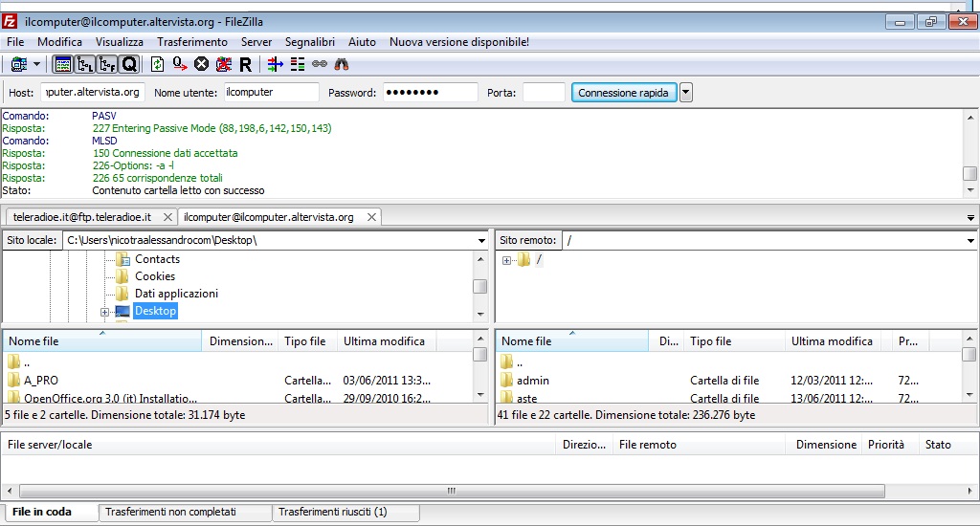Disconnect from the current server
The width and height of the screenshot is (980, 526).
[x=224, y=64]
